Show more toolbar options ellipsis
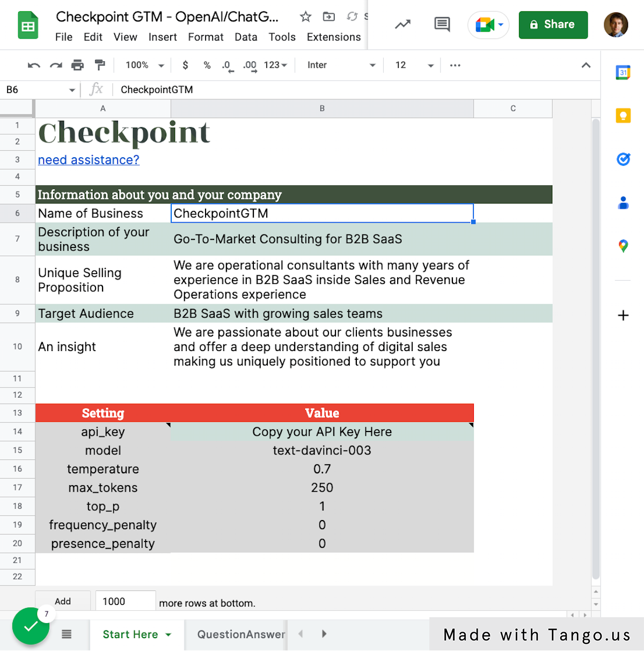 (x=455, y=65)
